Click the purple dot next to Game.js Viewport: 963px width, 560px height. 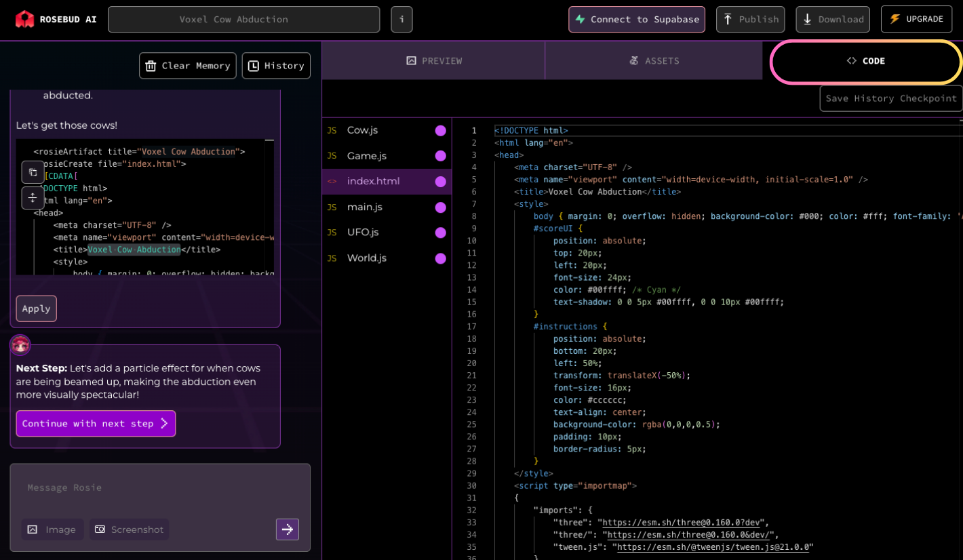441,156
